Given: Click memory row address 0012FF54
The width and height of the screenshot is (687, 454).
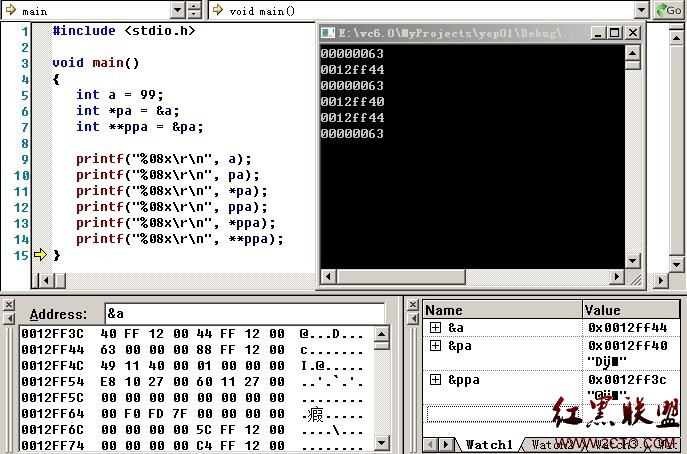Looking at the screenshot, I should (52, 382).
